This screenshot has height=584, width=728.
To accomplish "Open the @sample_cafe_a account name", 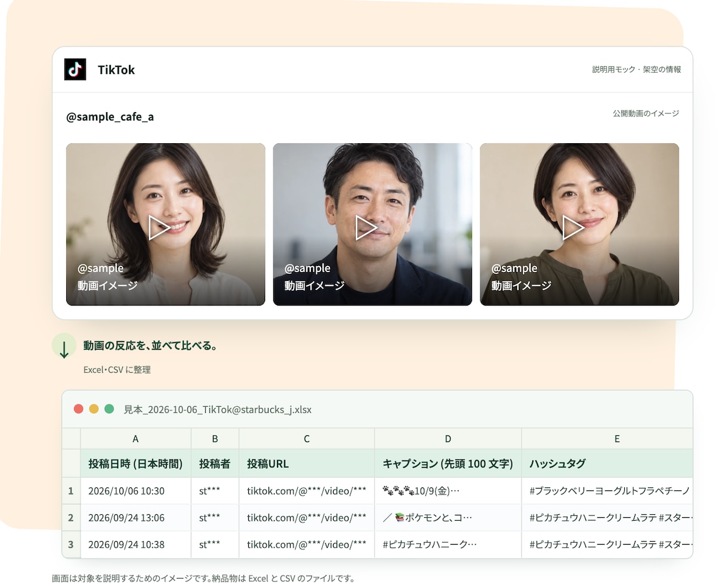I will [x=110, y=117].
